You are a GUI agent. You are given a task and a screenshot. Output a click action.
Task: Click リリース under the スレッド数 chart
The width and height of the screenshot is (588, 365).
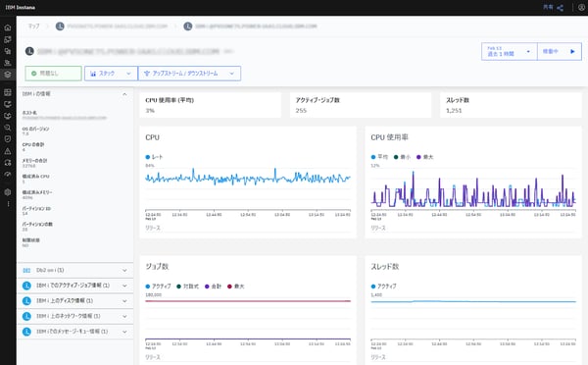[x=378, y=357]
